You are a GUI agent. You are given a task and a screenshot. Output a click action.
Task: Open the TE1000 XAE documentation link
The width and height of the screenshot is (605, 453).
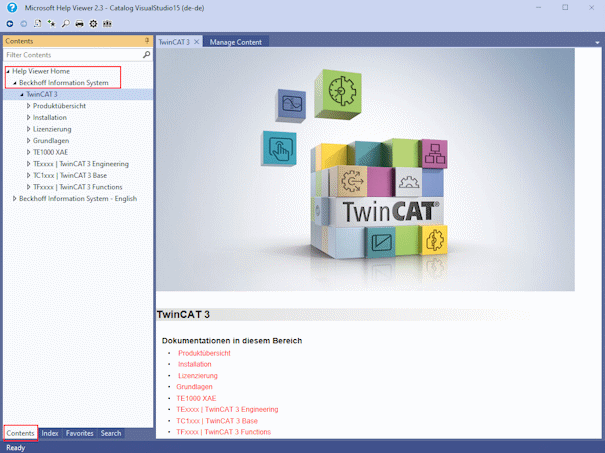click(196, 398)
